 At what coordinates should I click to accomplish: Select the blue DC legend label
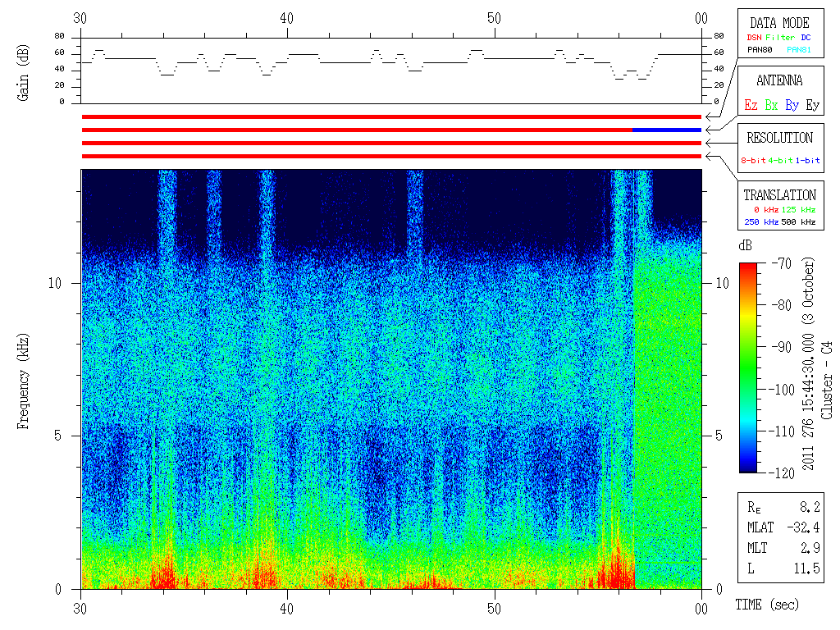806,38
